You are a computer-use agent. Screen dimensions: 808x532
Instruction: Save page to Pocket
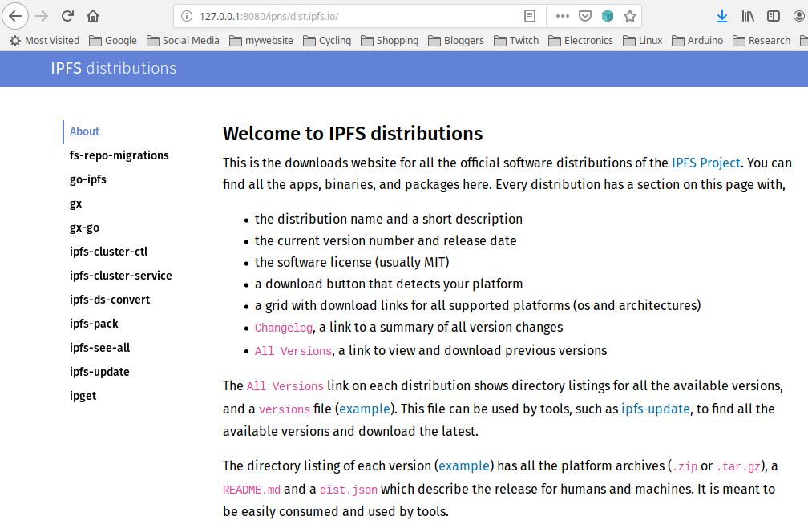pyautogui.click(x=585, y=17)
